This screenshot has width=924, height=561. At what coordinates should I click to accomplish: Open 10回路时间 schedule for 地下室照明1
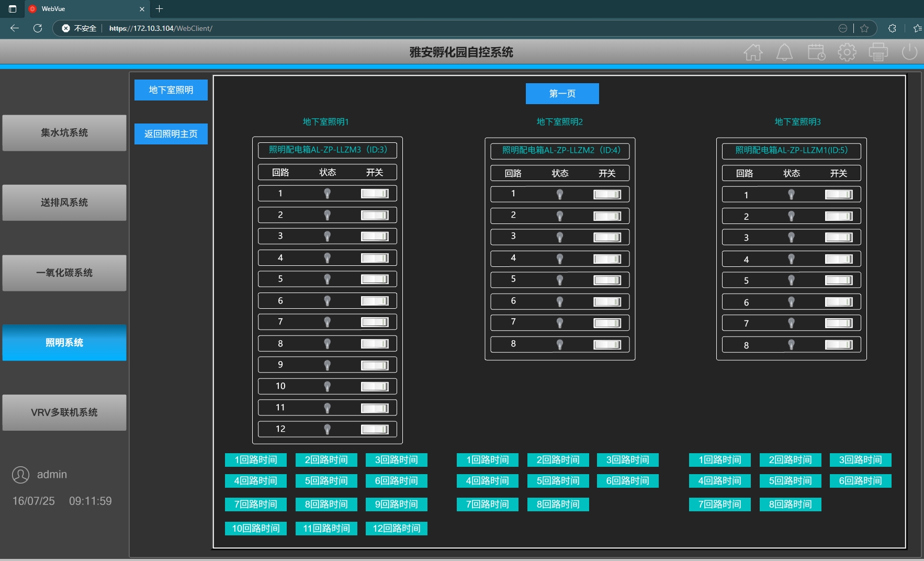[256, 529]
